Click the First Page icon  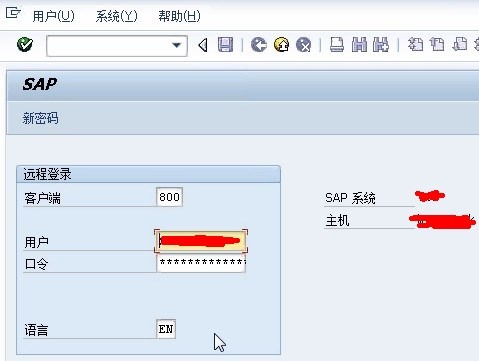(415, 44)
